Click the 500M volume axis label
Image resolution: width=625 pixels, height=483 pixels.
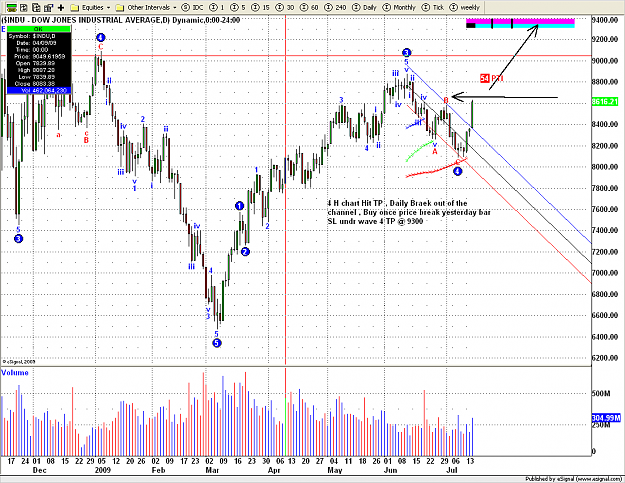click(601, 394)
